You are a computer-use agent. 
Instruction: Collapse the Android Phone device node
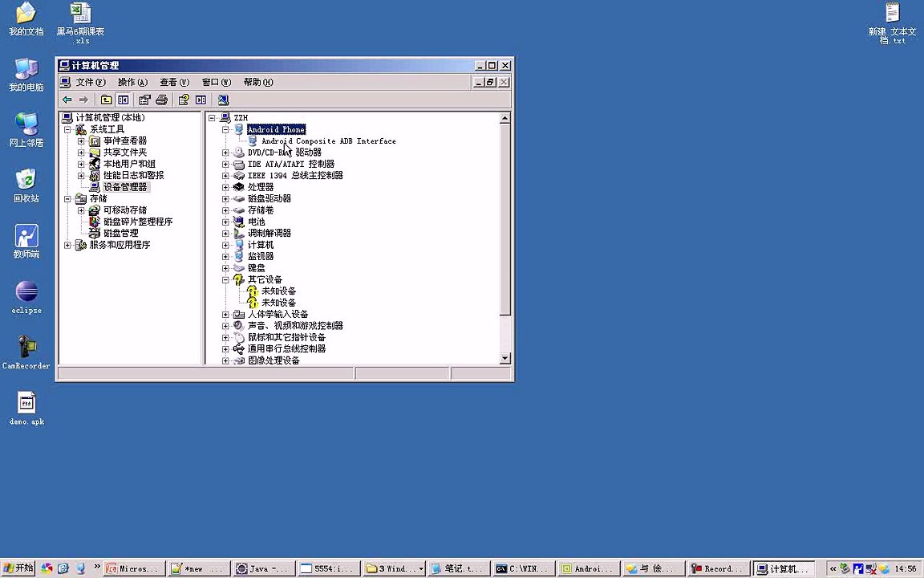(x=225, y=129)
